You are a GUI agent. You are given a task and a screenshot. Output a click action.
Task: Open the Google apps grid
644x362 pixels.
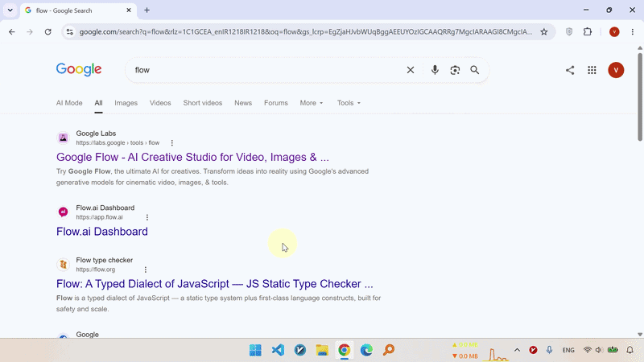(592, 70)
